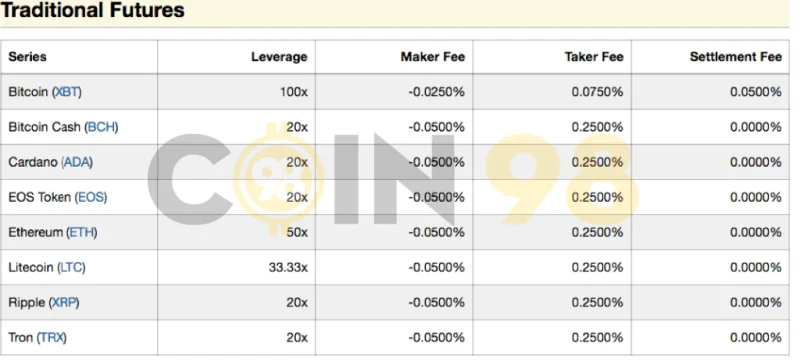Select Ripple 20x leverage cell
Screen dimensions: 800x361
297,302
